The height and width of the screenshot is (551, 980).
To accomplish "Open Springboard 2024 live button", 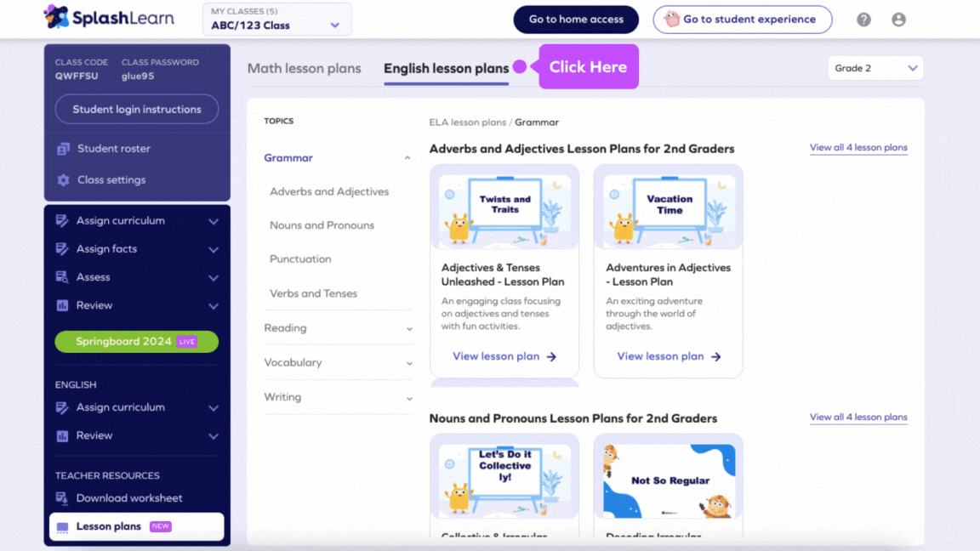I will 137,342.
